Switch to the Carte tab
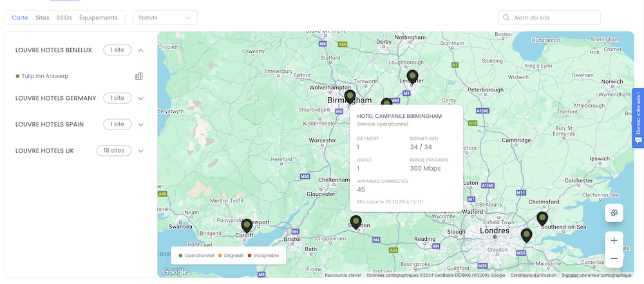Screen dimensions: 644x284 [x=20, y=17]
